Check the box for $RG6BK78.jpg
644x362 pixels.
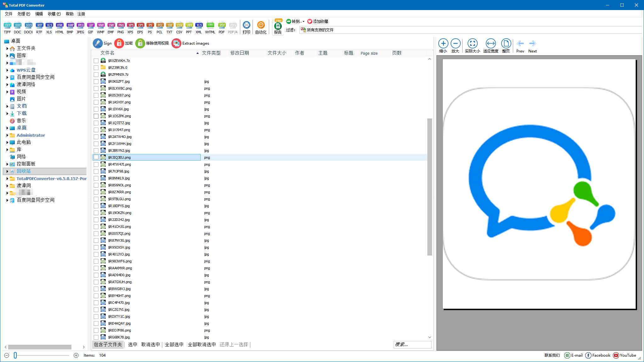[x=96, y=337]
